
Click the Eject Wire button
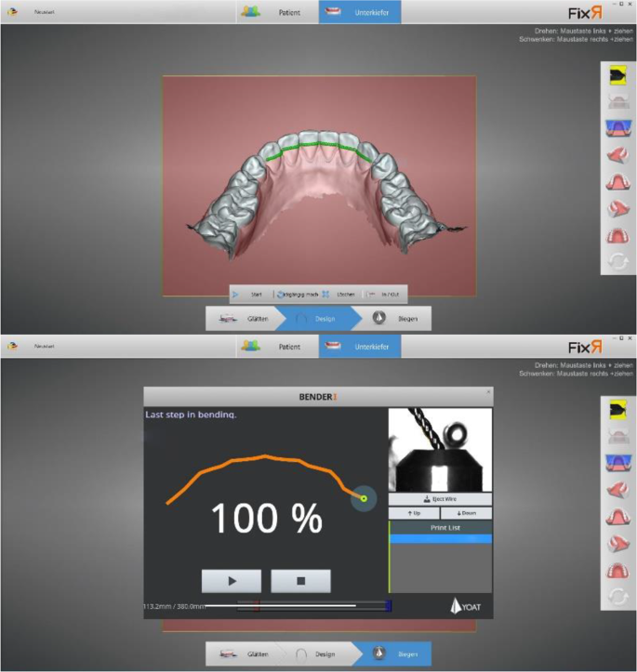coord(440,499)
